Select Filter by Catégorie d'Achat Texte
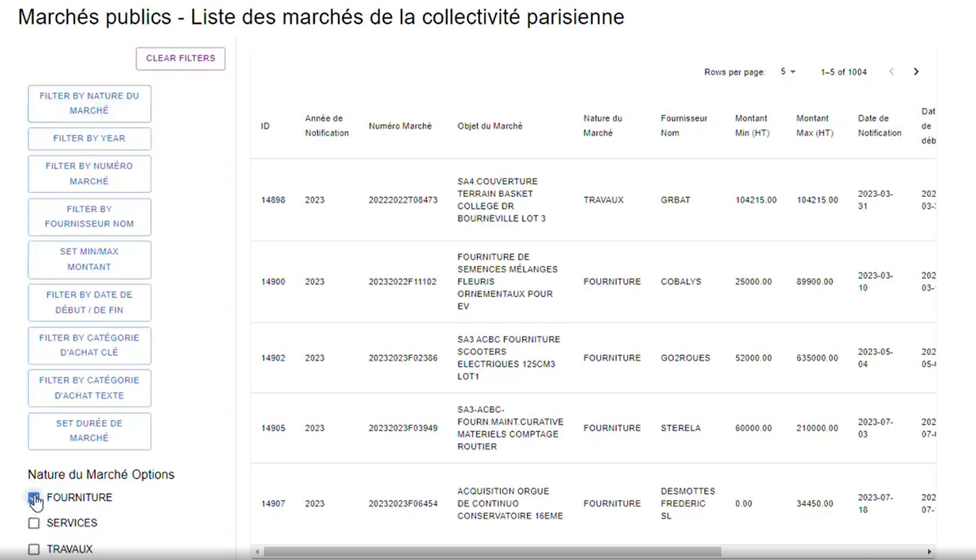This screenshot has height=560, width=976. tap(90, 388)
